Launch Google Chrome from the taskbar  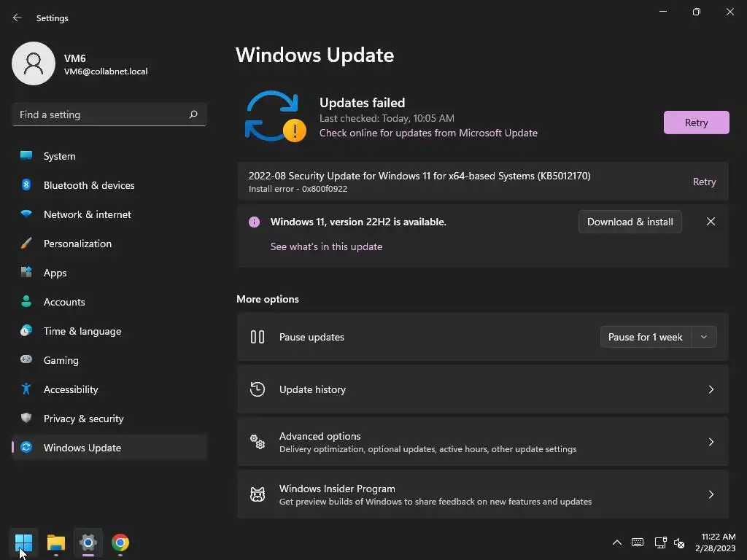point(120,542)
